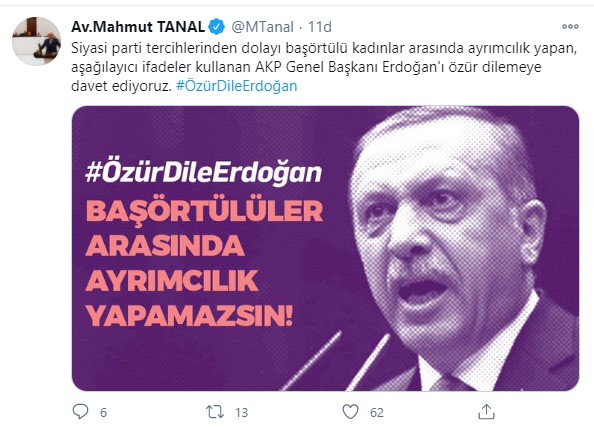Click the pink BAŞÖRTÜLÜLER word in image
Screen dimensions: 594x427
click(204, 212)
